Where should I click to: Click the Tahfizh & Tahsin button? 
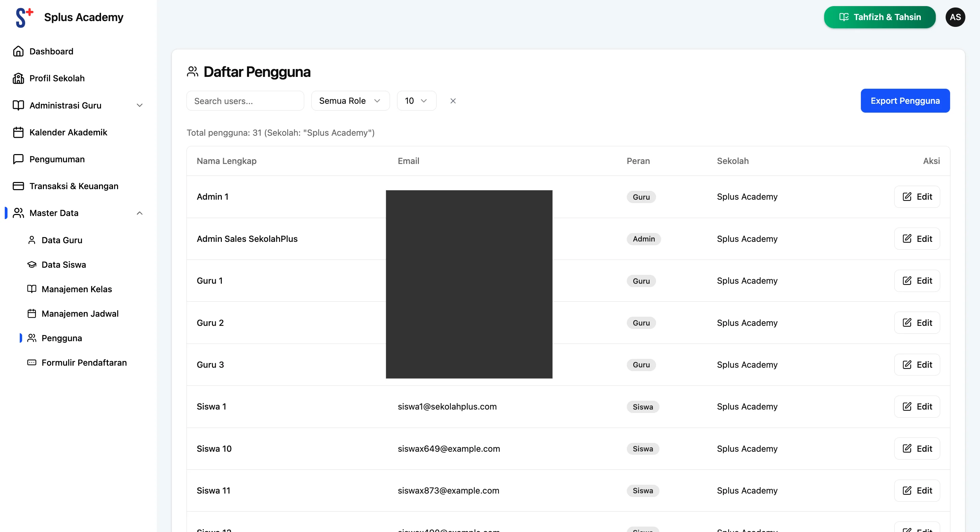879,17
